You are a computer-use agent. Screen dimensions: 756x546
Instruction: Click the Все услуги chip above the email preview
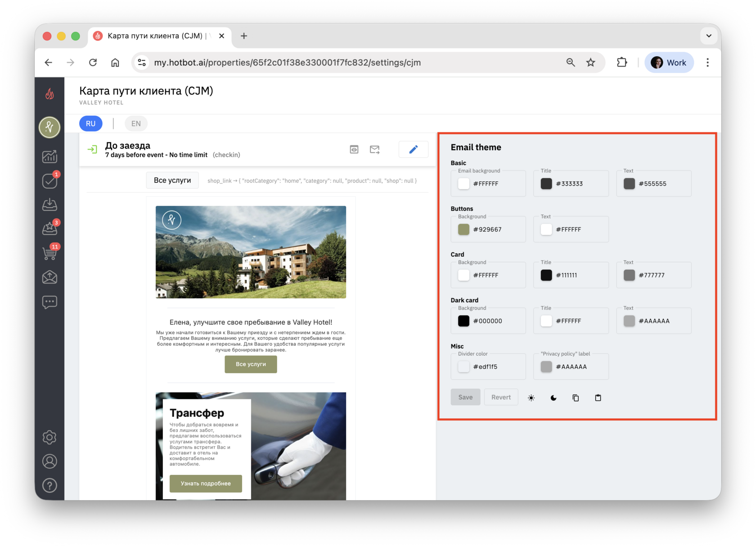(x=172, y=180)
